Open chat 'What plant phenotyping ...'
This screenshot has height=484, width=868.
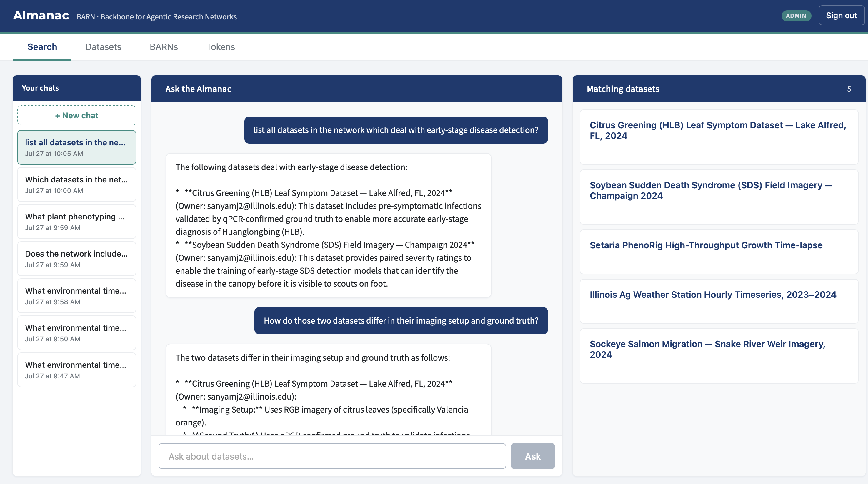[77, 222]
